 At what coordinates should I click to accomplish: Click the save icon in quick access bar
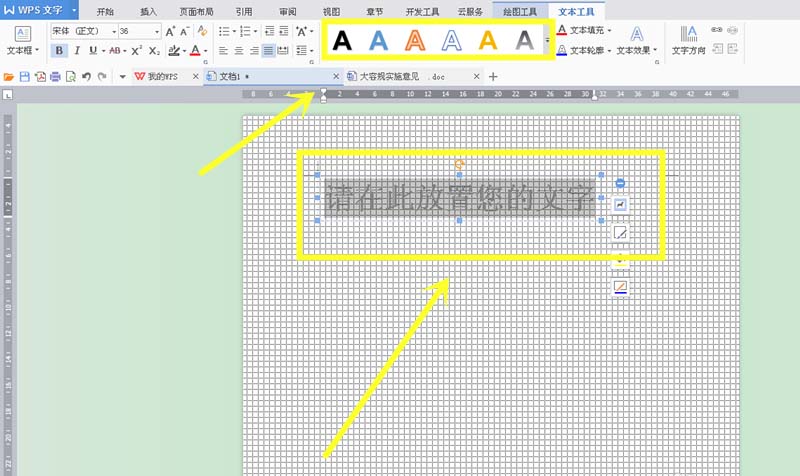click(x=23, y=76)
